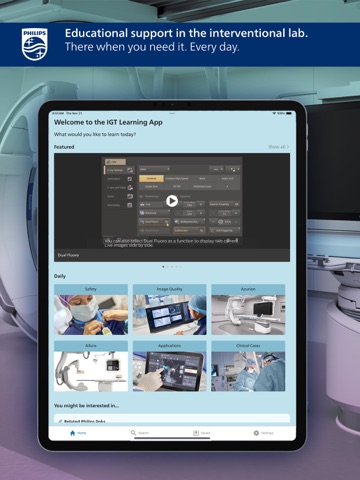Open the Safety daily tile
Viewport: 360px width, 480px height.
(x=91, y=309)
